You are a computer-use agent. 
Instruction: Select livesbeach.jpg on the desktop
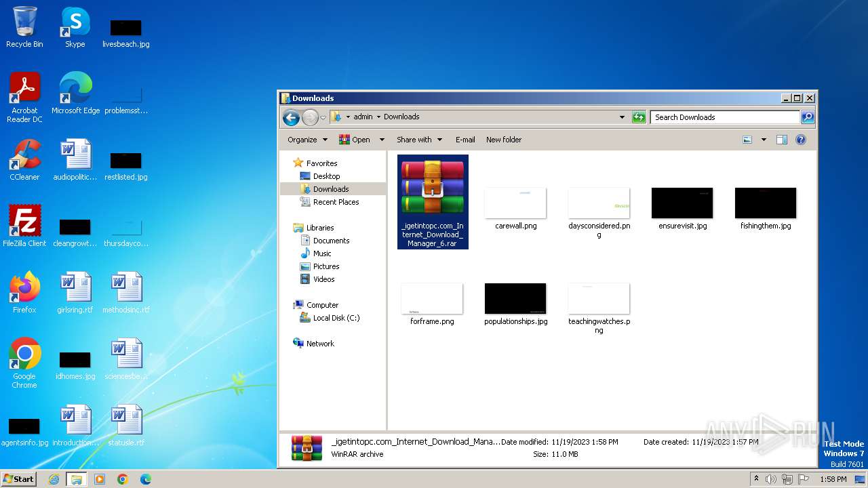(x=126, y=33)
